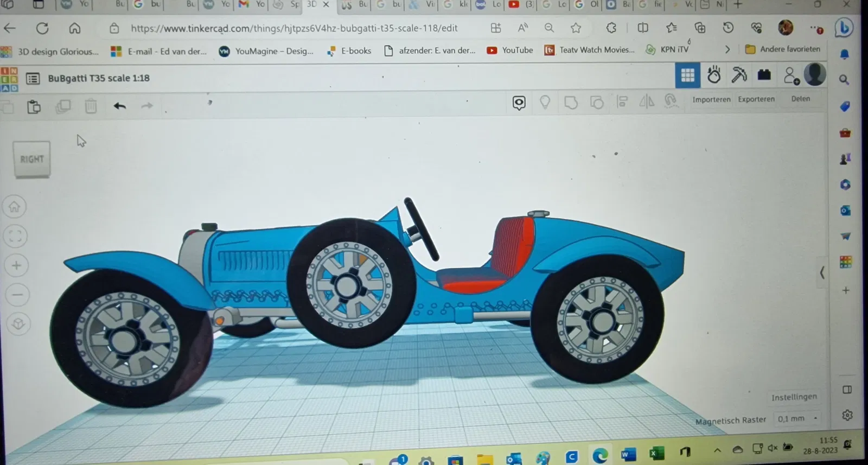Open a new browser tab

tap(737, 4)
